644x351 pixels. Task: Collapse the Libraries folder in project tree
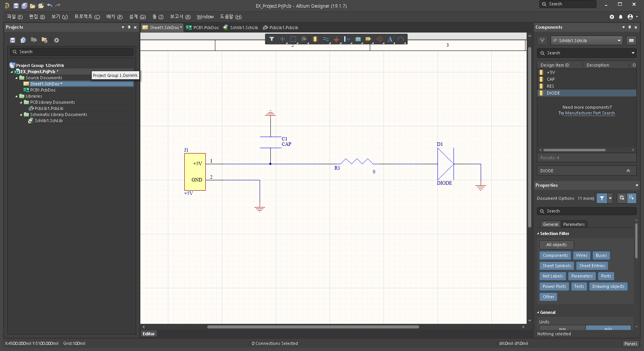(x=16, y=96)
